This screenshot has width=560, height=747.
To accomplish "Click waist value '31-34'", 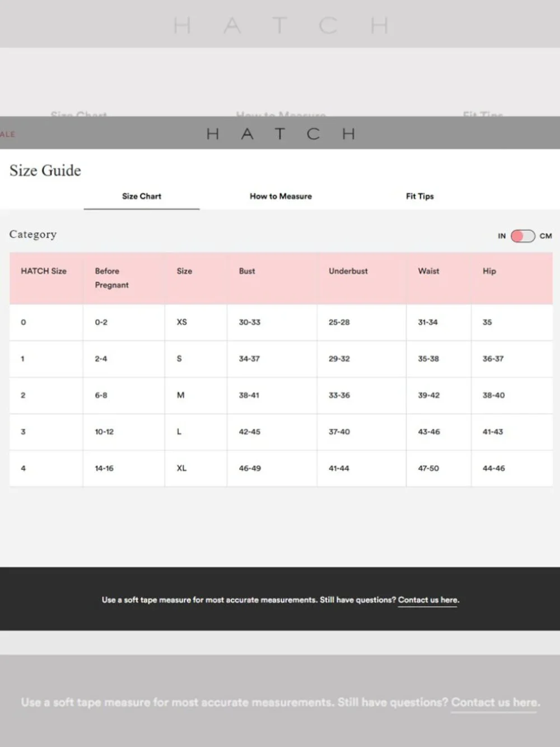I will tap(428, 322).
